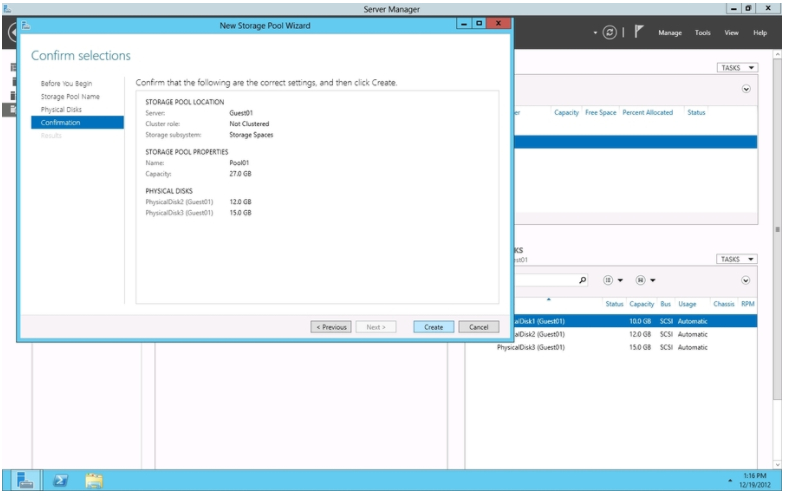This screenshot has width=787, height=496.
Task: Launch PowerShell from the taskbar
Action: tap(61, 480)
